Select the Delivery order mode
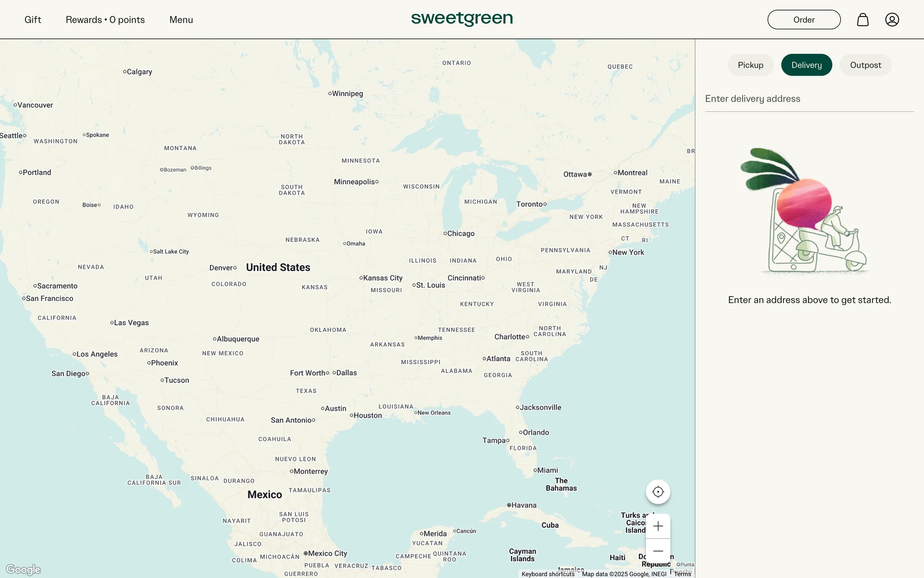This screenshot has width=924, height=578. point(806,65)
